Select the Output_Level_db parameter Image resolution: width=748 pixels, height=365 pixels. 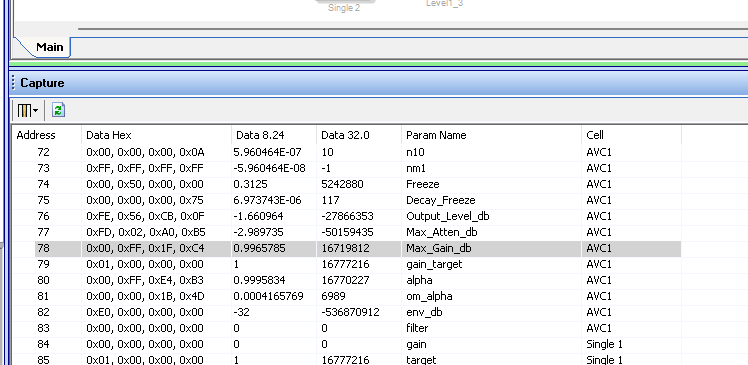tap(447, 216)
